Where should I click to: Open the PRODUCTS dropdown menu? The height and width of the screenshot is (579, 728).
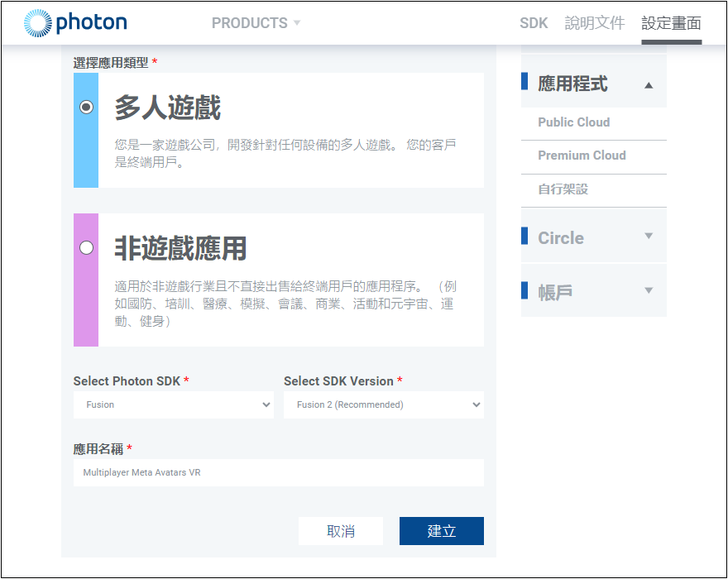click(x=256, y=23)
